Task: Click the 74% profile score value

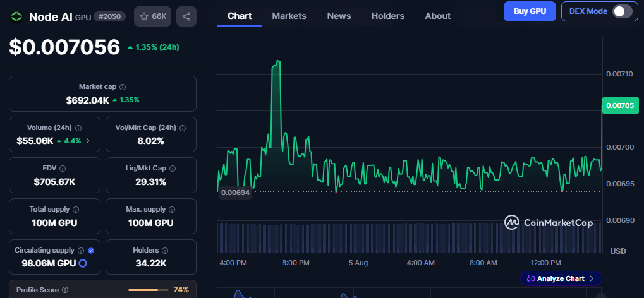Action: pyautogui.click(x=181, y=290)
